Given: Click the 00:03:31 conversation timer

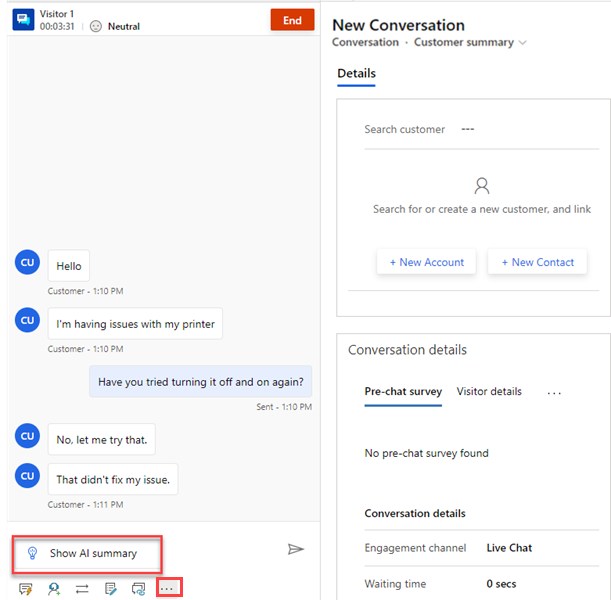Looking at the screenshot, I should click(x=57, y=26).
